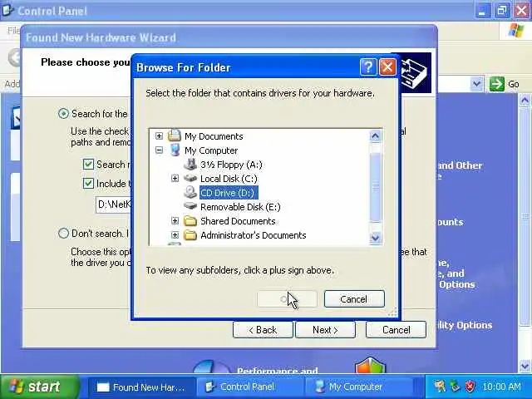Close the Browse For Folder dialog
Image resolution: width=532 pixels, height=399 pixels.
click(x=387, y=66)
